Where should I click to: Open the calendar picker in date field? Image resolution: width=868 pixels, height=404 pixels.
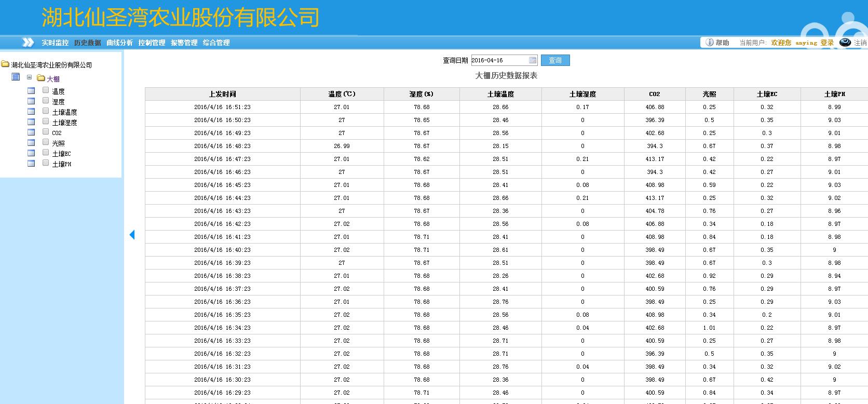tap(532, 60)
